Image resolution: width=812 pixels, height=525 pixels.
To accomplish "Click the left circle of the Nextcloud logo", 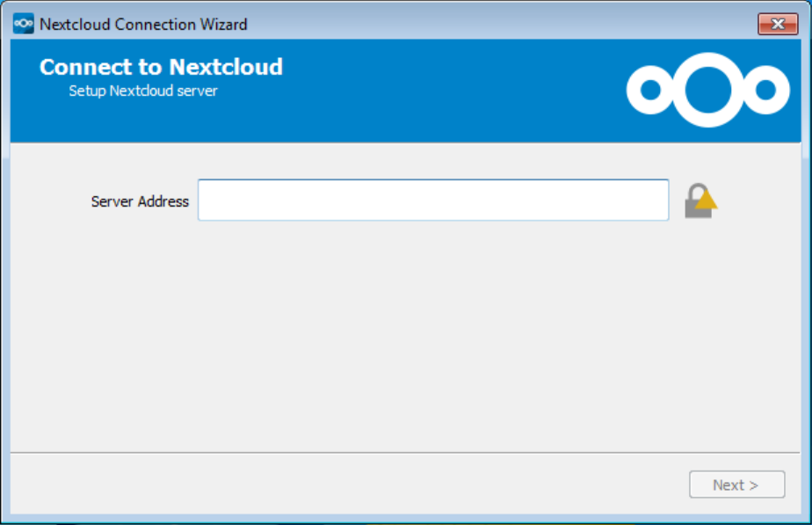I will tap(650, 90).
